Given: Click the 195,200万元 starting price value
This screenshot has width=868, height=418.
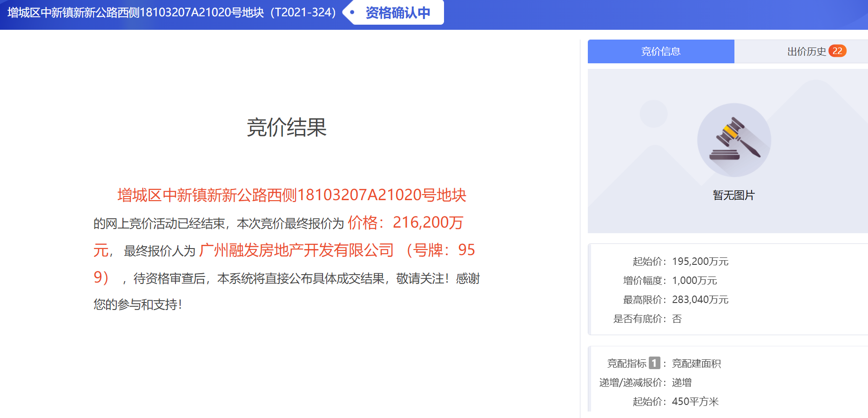Looking at the screenshot, I should (700, 262).
